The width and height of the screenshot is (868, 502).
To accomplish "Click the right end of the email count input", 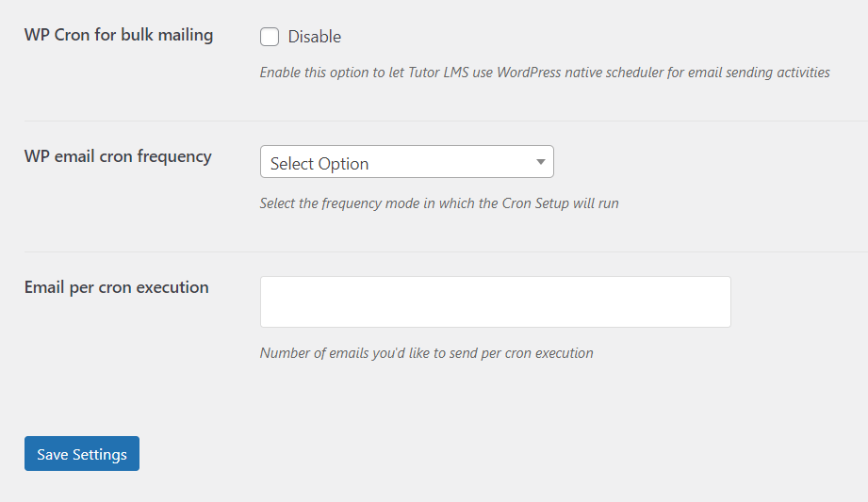I will pos(724,301).
